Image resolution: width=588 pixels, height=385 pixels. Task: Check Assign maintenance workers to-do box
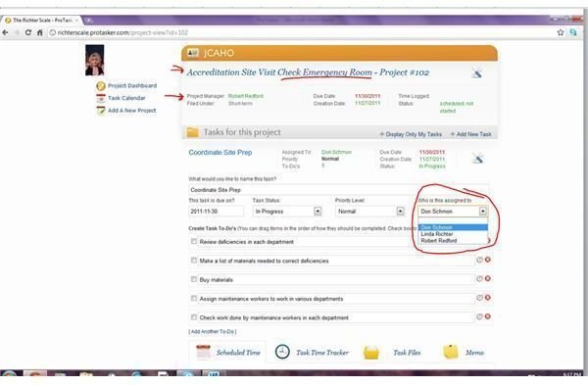coord(194,299)
